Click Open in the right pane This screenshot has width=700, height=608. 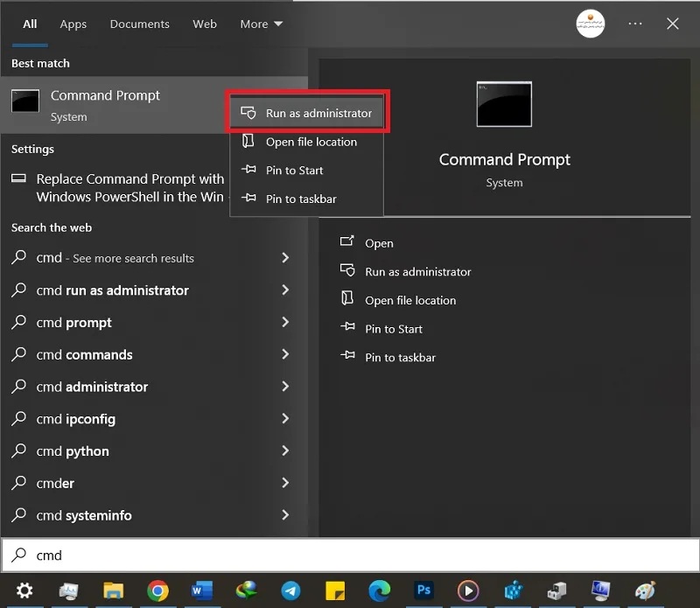point(379,243)
